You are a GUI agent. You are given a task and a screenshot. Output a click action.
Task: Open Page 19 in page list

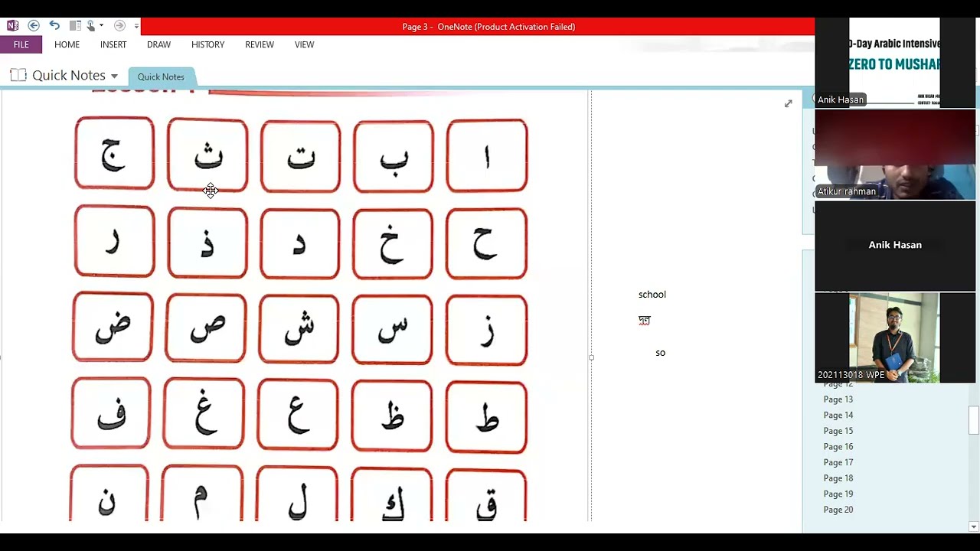[838, 494]
